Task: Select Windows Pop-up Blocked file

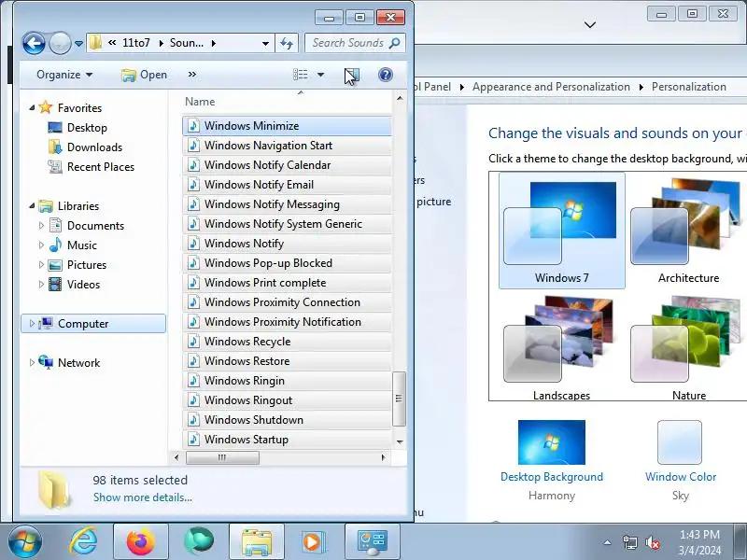Action: pos(287,263)
